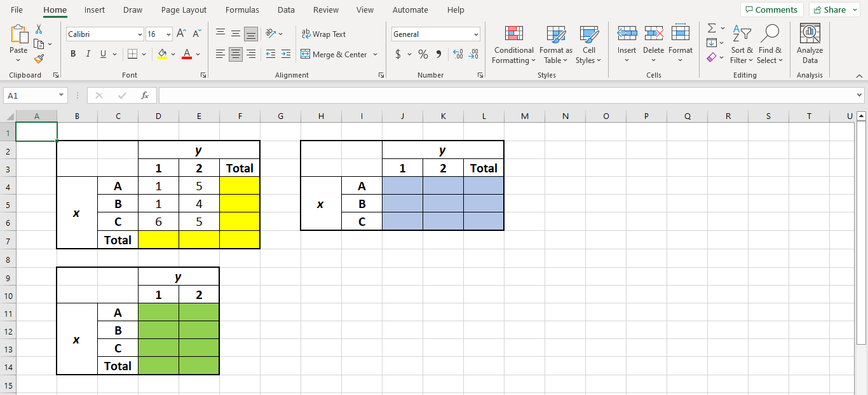Open the Number Format dropdown showing General
The height and width of the screenshot is (395, 868).
(x=436, y=34)
